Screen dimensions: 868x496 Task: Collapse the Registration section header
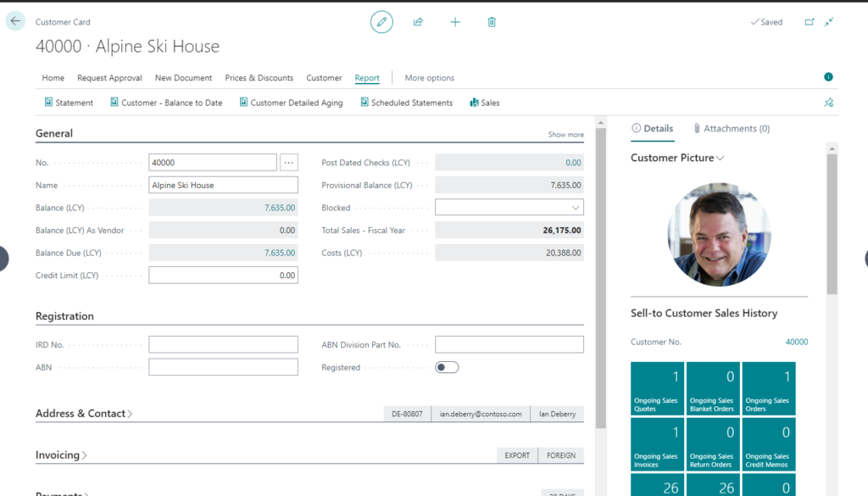(x=64, y=316)
